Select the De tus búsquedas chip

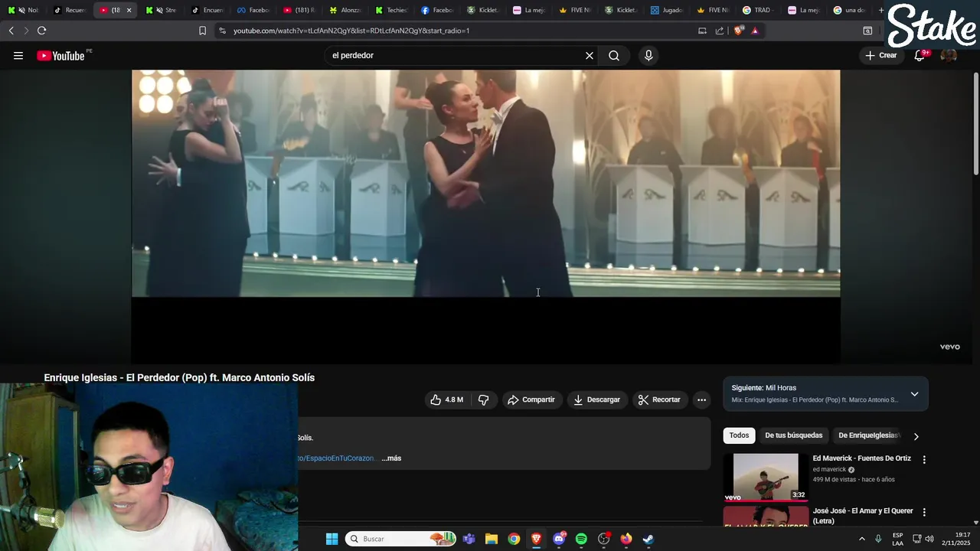tap(793, 435)
